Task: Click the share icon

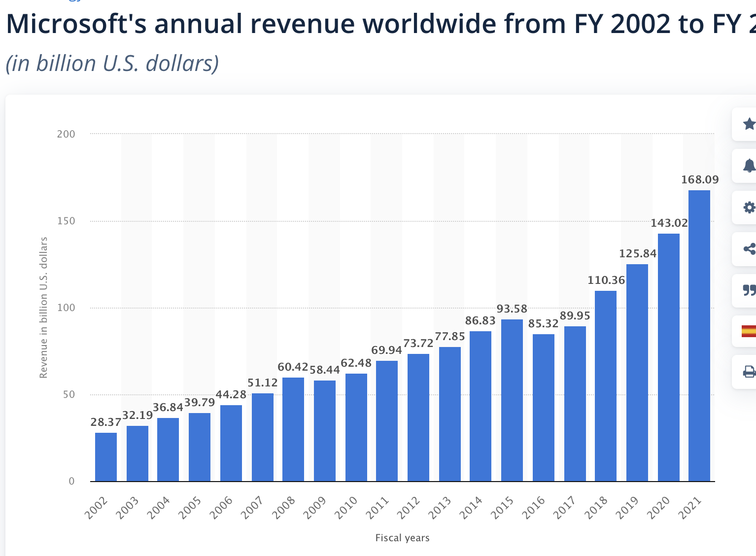Action: 749,249
